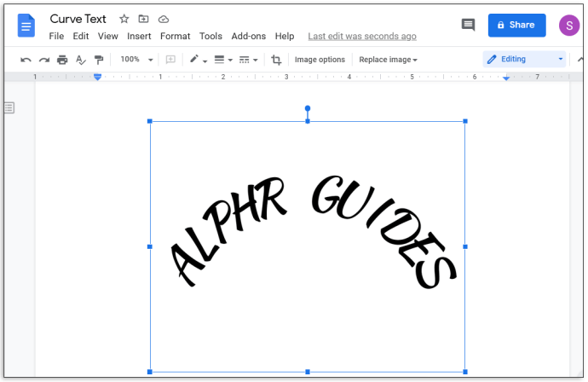Click the Redo arrow icon
This screenshot has height=382, width=588.
click(x=44, y=60)
